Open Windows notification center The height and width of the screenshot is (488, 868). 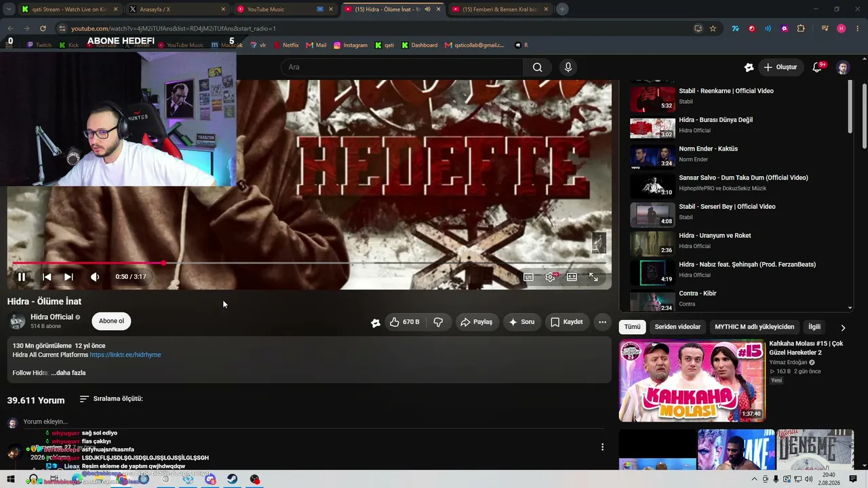click(x=853, y=479)
